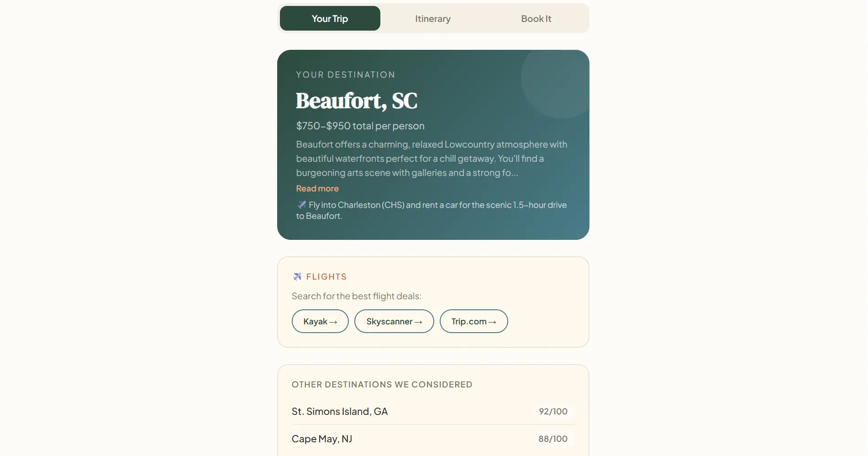
Task: Open Skyscanner flight search
Action: pos(394,321)
